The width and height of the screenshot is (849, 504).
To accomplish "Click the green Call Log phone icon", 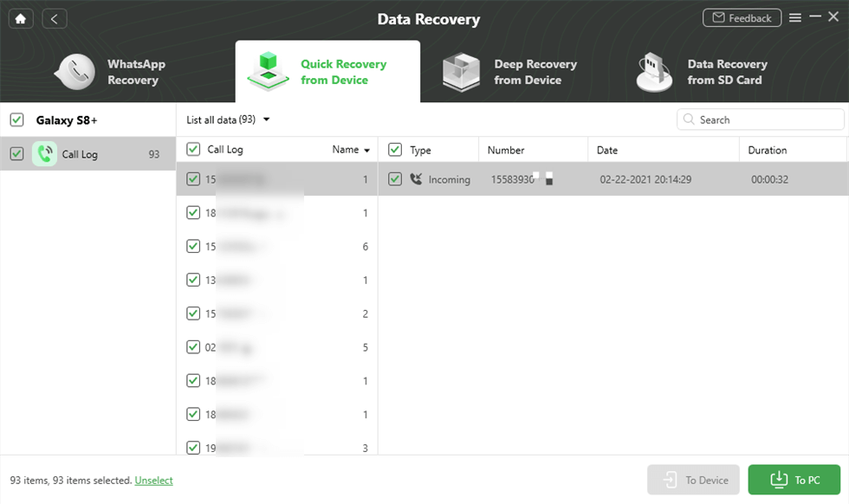I will [x=44, y=154].
